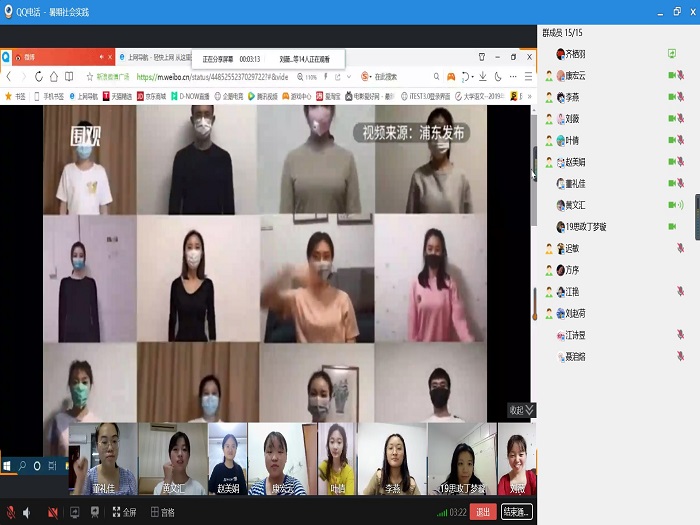Click the 群成员 15/15 header
700x525 pixels.
[x=562, y=33]
